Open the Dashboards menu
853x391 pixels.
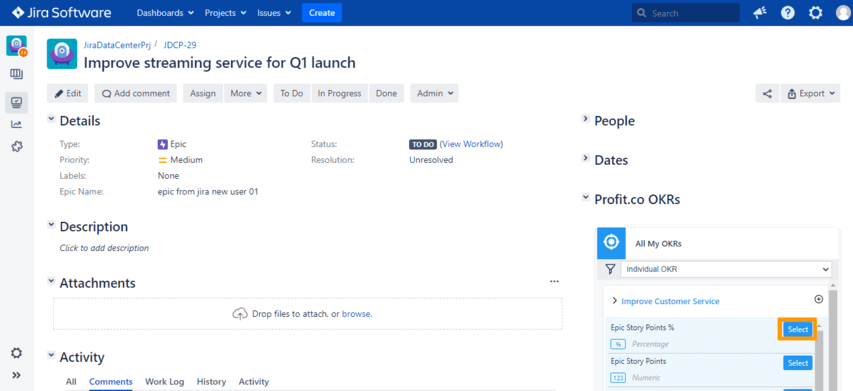[x=165, y=13]
